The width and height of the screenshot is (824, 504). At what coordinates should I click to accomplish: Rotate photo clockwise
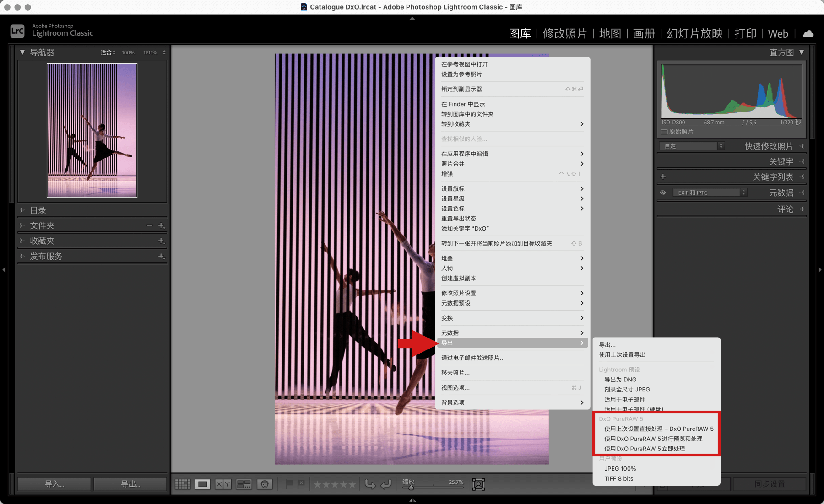pos(386,484)
